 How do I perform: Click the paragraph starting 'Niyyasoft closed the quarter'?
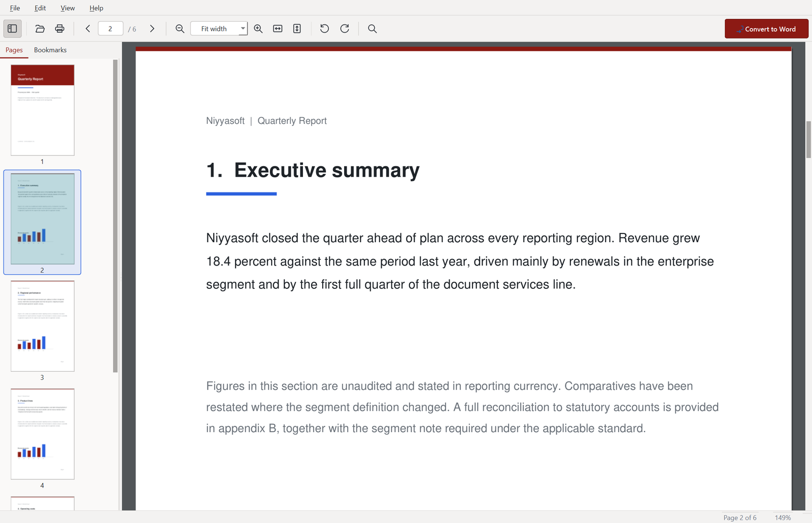[x=460, y=261]
